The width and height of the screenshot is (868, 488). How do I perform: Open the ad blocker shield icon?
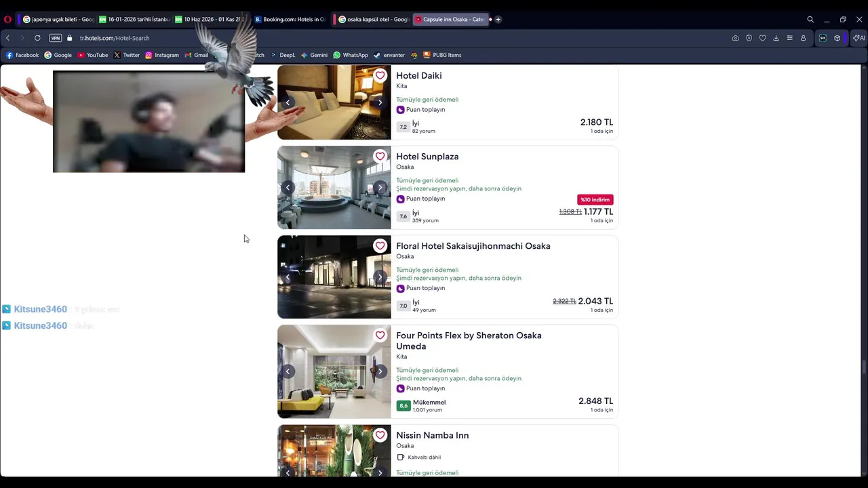click(749, 38)
